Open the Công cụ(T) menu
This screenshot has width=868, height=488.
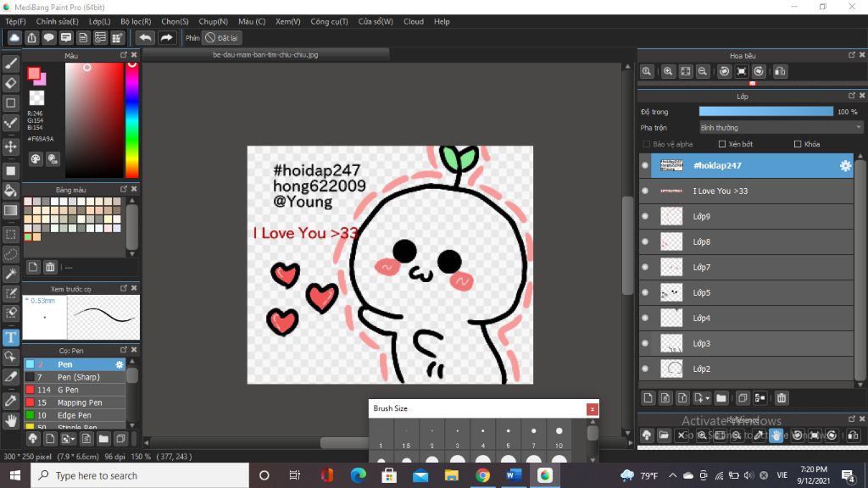(x=329, y=21)
